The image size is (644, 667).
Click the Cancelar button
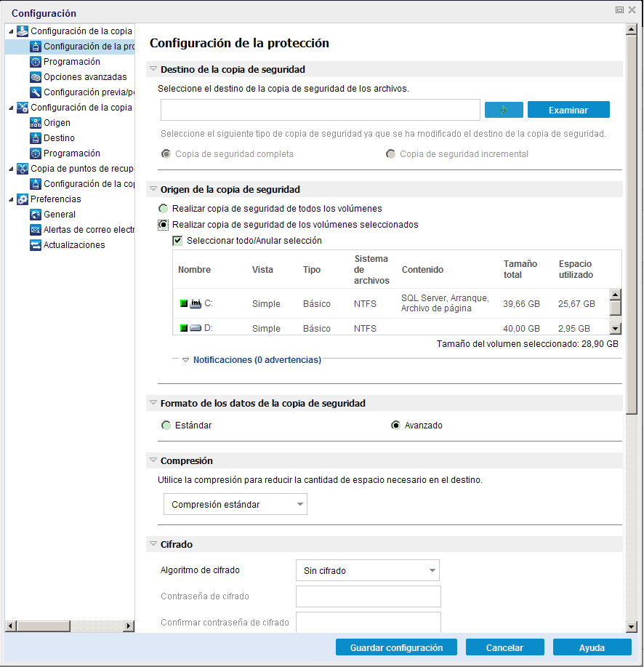[x=505, y=647]
